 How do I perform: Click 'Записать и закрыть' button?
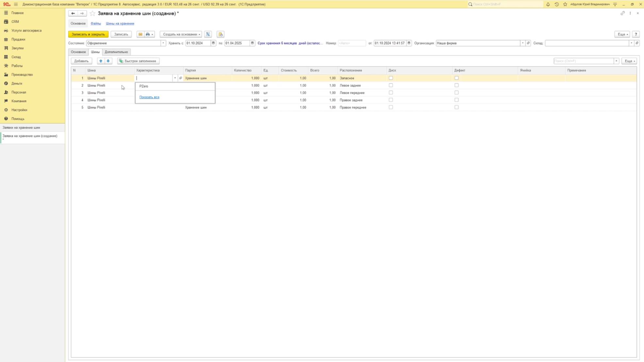88,34
